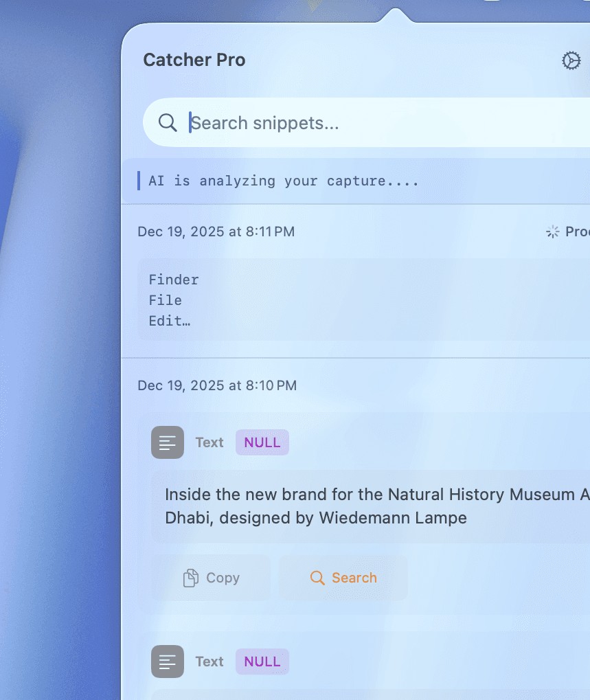The image size is (590, 700).
Task: Click the Dec 19, 2025 at 8:10 PM timestamp
Action: 217,385
